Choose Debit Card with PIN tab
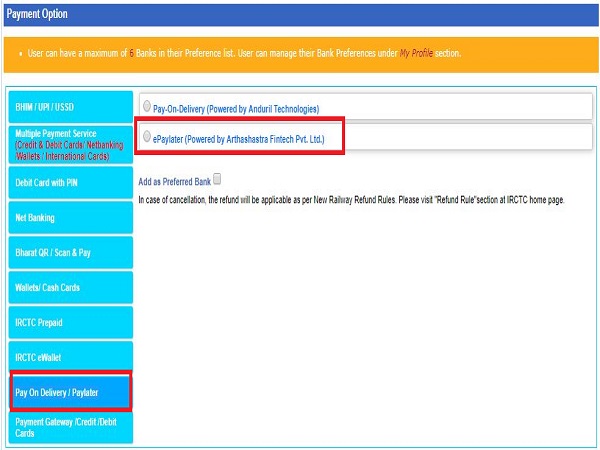 pos(70,181)
